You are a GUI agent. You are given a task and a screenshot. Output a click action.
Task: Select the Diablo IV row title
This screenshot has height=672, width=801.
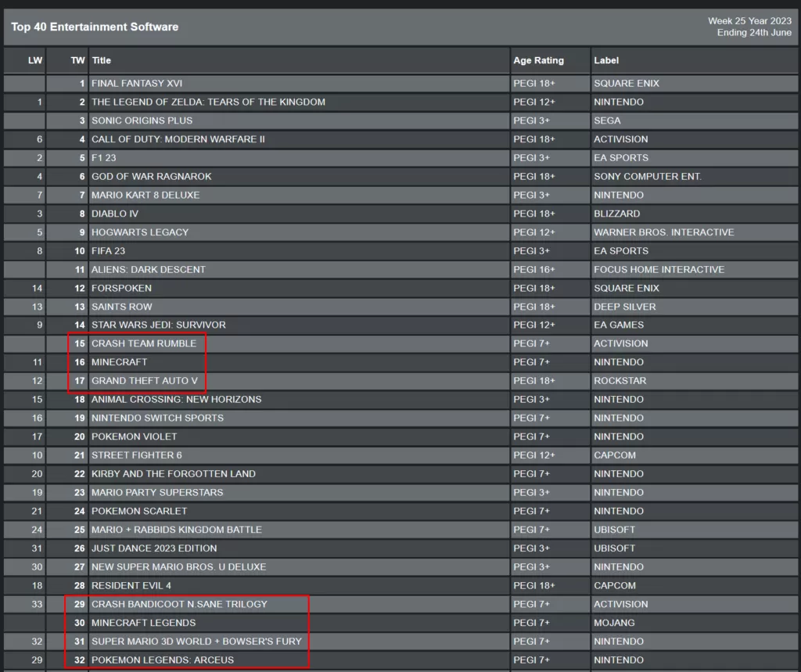[x=115, y=214]
